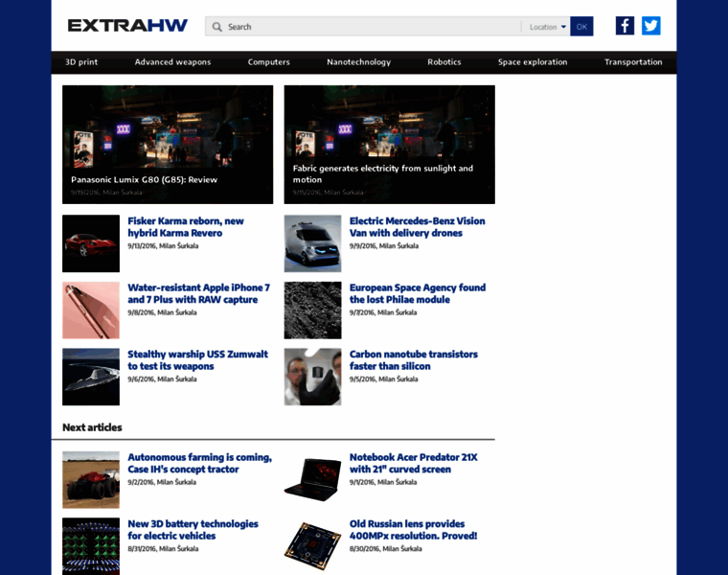Open the 3D print menu category
This screenshot has width=728, height=575.
(x=81, y=62)
